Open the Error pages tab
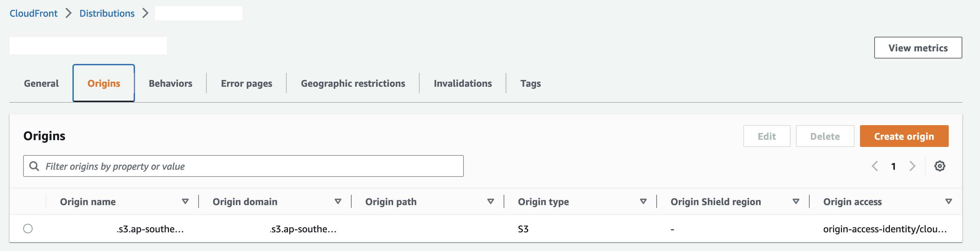 tap(247, 83)
